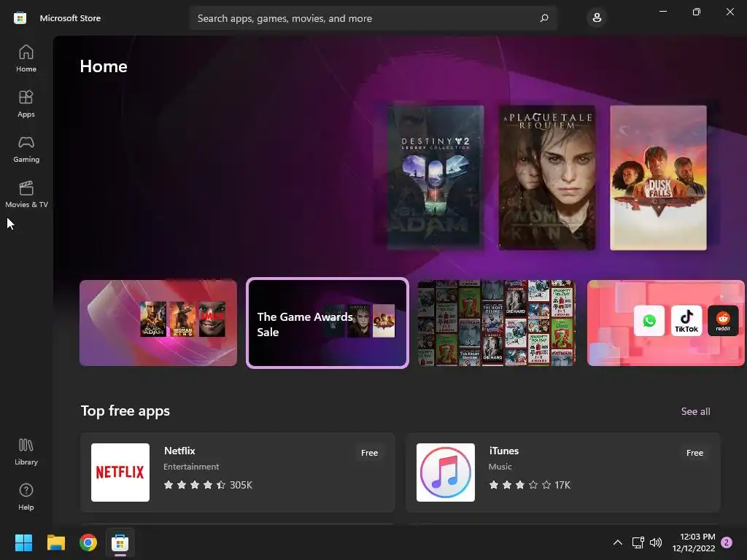
Task: Click the WhatsApp icon in the apps card
Action: point(649,321)
